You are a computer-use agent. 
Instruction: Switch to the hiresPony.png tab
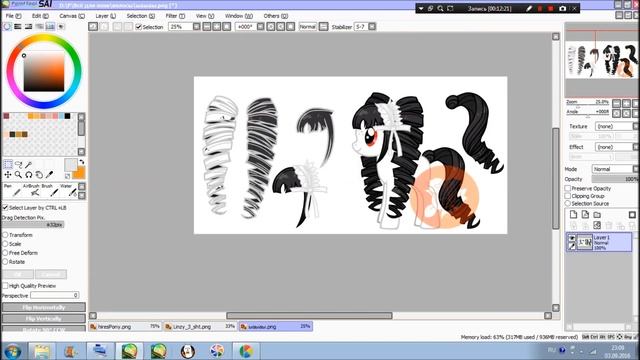point(125,327)
